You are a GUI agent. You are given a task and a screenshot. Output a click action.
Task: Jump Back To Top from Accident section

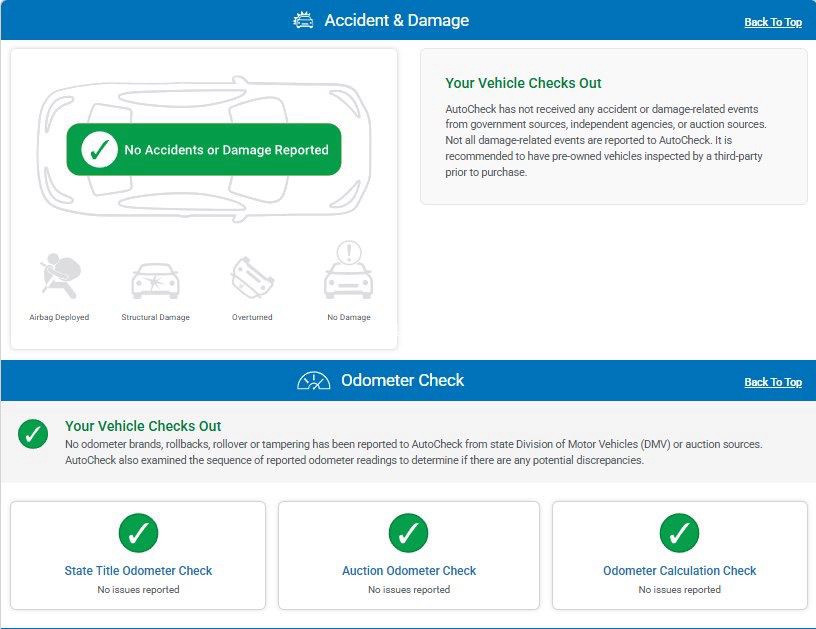[x=772, y=22]
